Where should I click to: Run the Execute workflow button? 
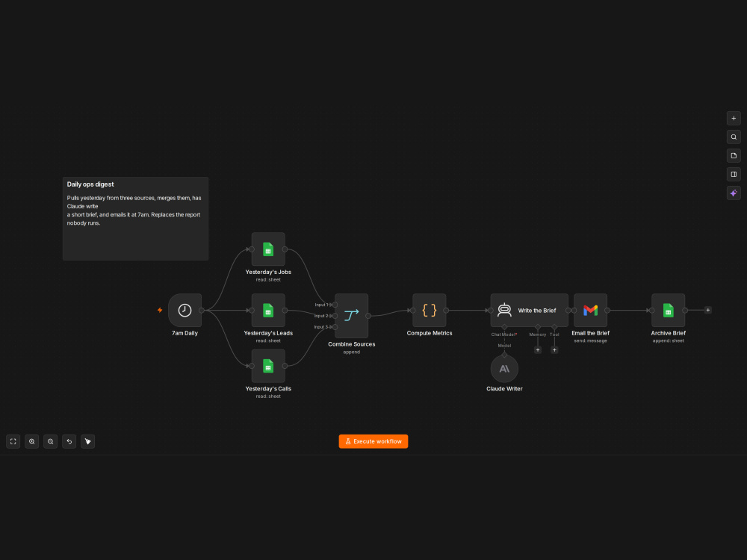point(373,441)
